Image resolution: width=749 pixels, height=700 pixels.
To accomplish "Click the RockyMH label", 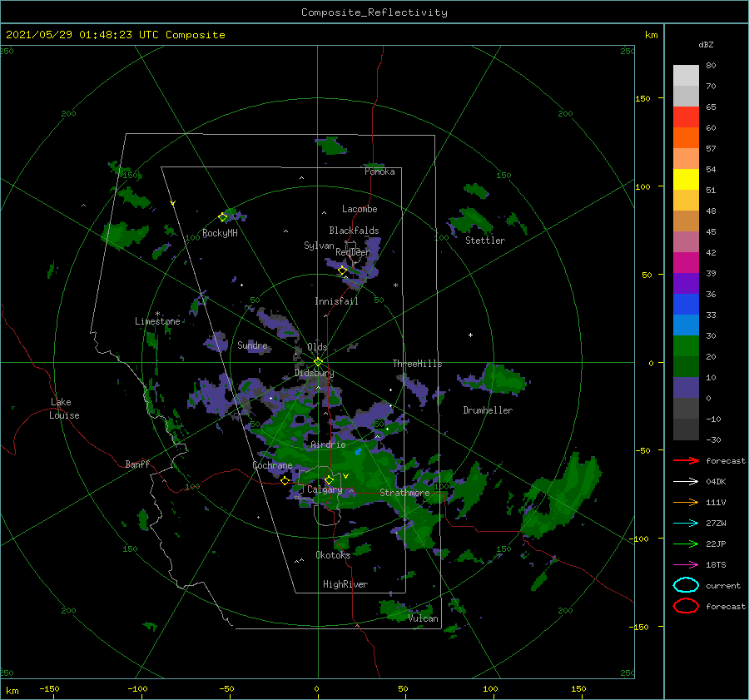I will [x=220, y=233].
